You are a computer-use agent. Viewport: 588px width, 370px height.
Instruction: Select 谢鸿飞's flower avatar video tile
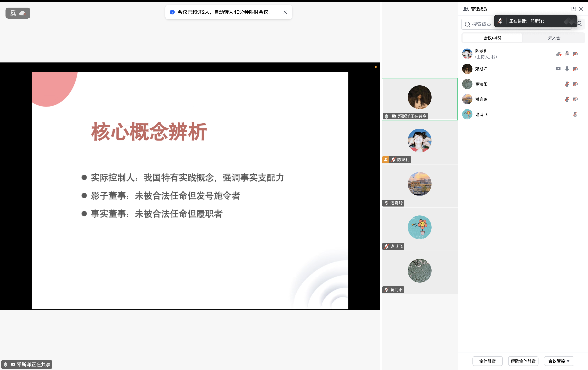click(x=419, y=227)
